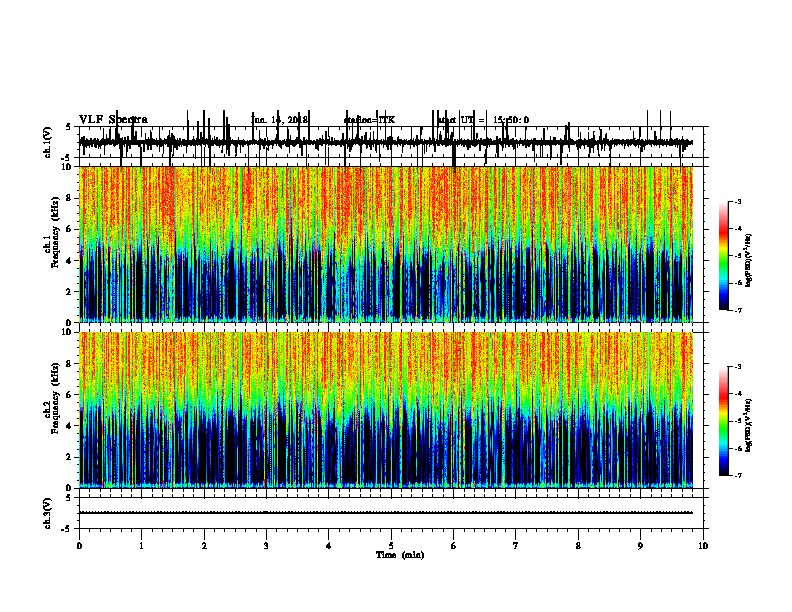Viewport: 792px width, 612px height.
Task: Click the "VLF Spectra" plot title
Action: (x=113, y=120)
